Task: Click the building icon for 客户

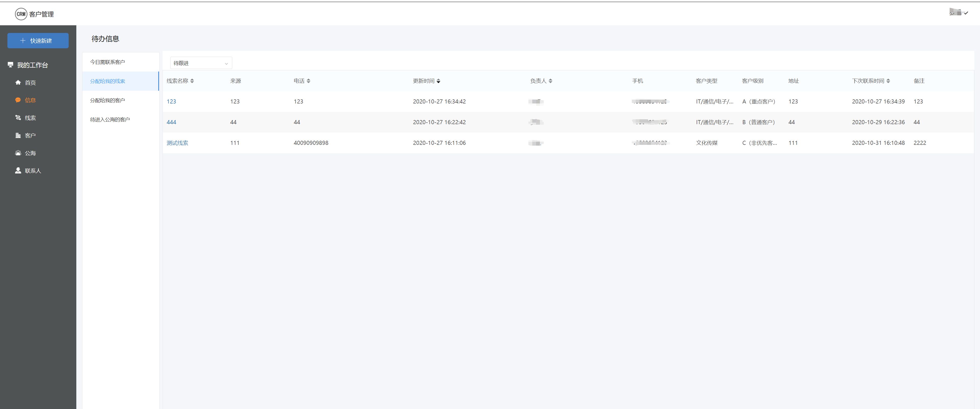Action: point(18,135)
